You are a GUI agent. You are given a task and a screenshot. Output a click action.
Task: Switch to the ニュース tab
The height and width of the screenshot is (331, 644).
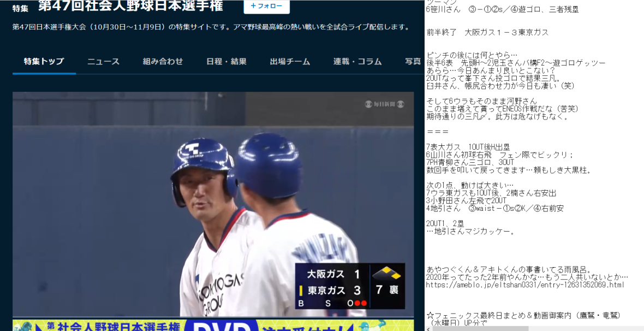point(104,62)
